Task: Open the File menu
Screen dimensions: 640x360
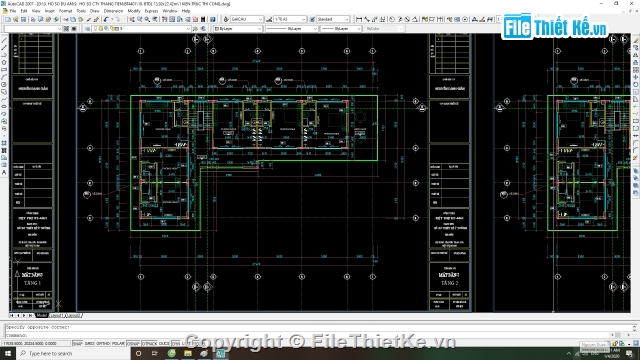Action: point(13,11)
